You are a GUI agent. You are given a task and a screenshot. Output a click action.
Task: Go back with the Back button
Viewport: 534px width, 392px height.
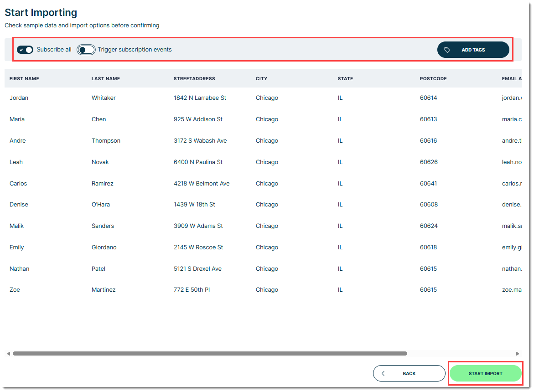pos(409,373)
